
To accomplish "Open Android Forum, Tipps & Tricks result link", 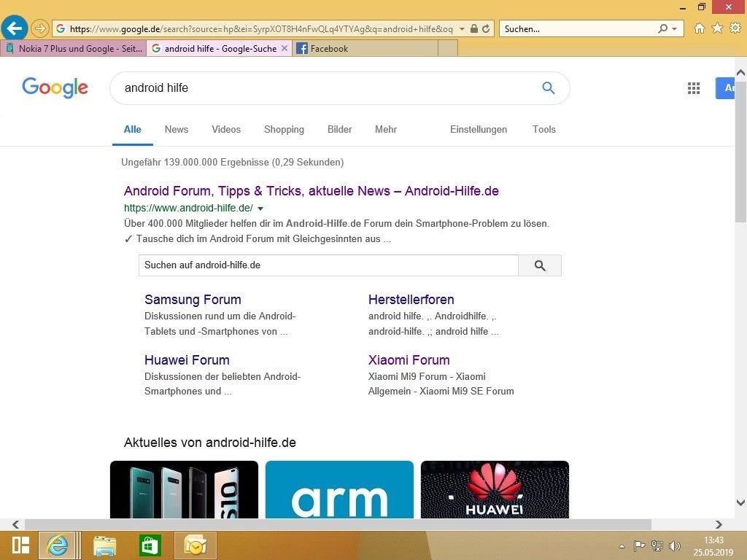I will click(311, 191).
